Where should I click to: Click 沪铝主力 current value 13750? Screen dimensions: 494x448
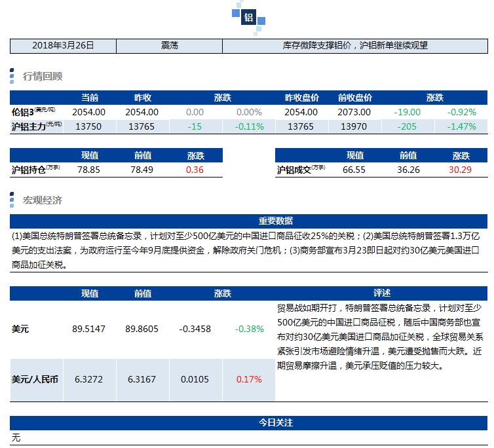tap(88, 126)
